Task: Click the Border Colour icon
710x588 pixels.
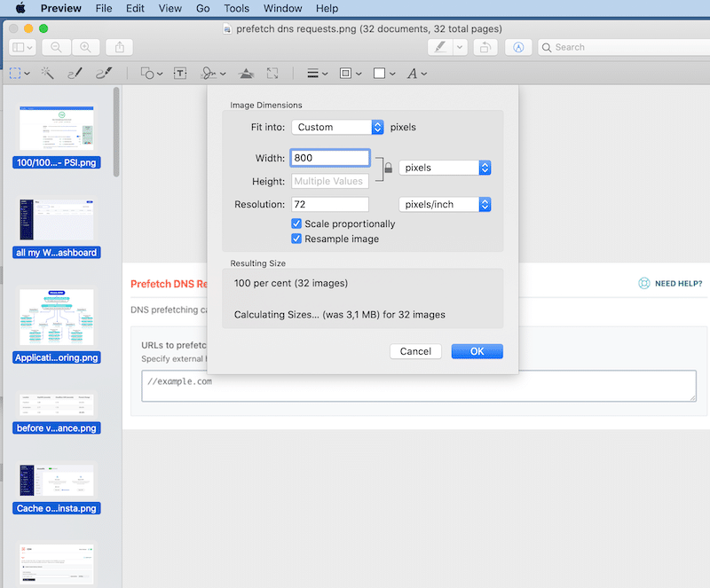Action: point(345,74)
